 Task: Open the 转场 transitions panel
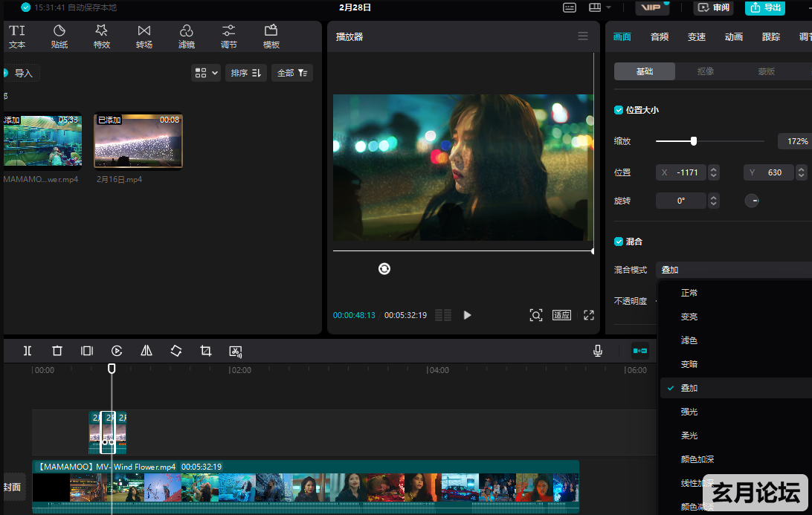coord(144,36)
